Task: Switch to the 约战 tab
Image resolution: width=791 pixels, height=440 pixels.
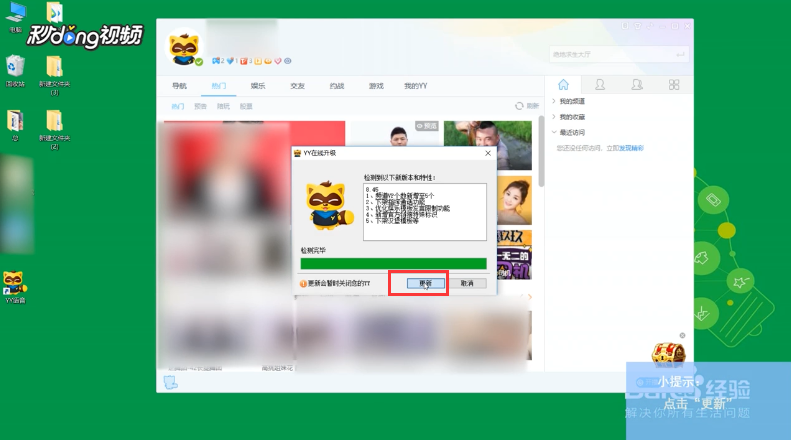Action: (x=337, y=86)
